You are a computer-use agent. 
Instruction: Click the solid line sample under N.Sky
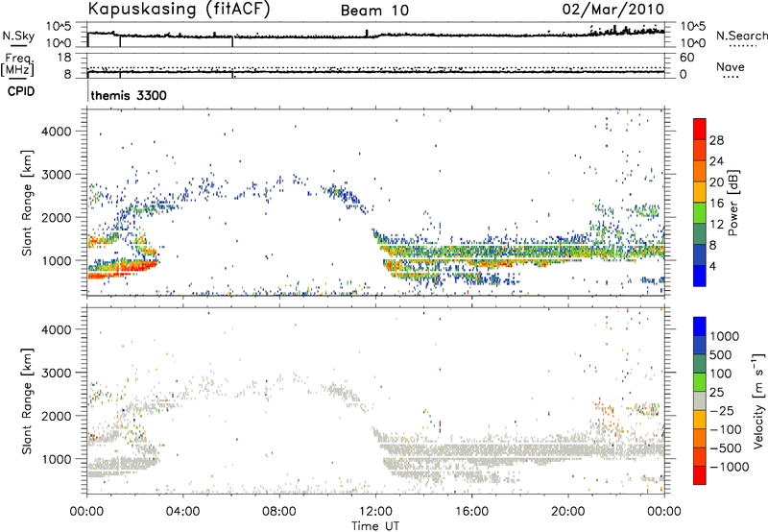[x=18, y=45]
